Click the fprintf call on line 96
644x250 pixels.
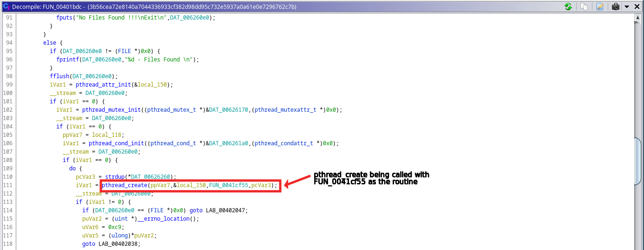tap(68, 60)
